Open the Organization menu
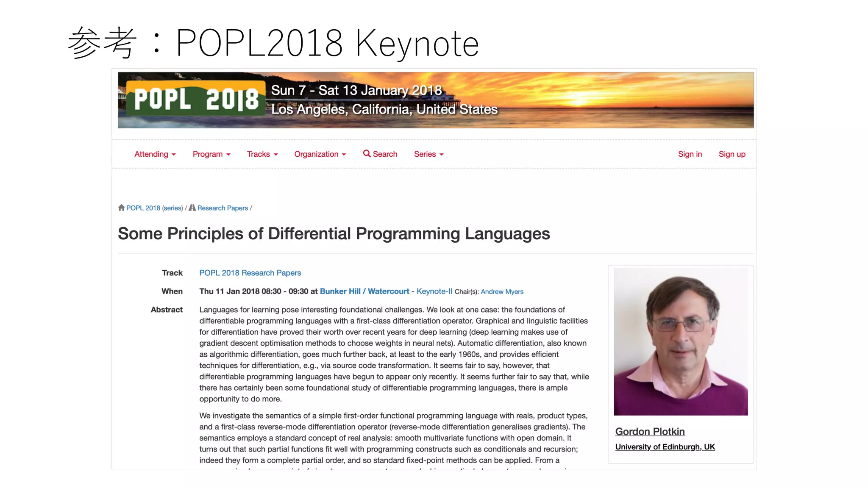 (x=320, y=154)
